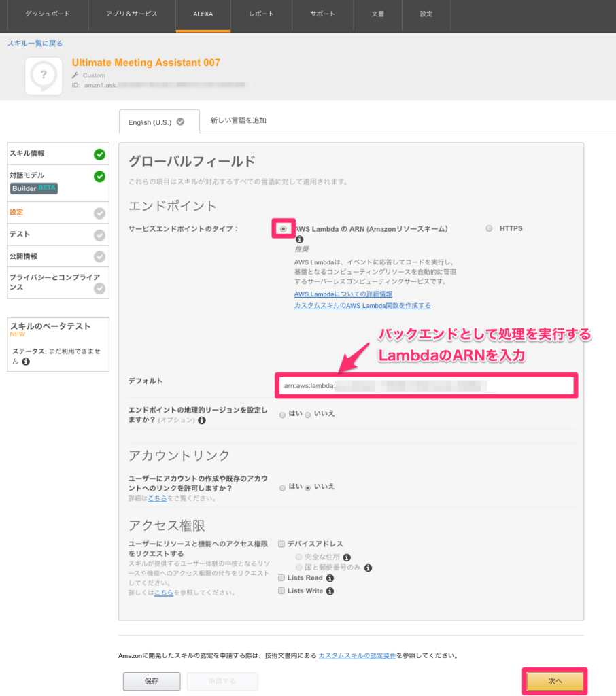Click the スキルのベータテスト heading
The image size is (616, 696).
(50, 326)
